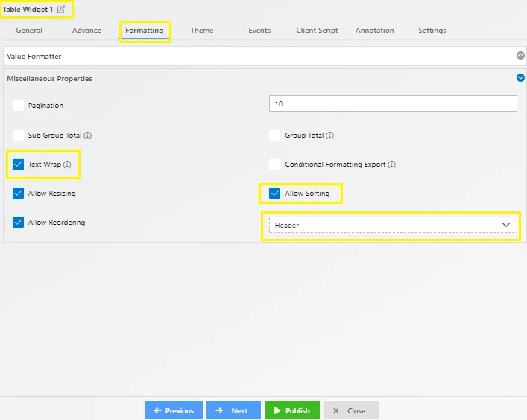
Task: Select the Formatting tab
Action: click(x=145, y=31)
